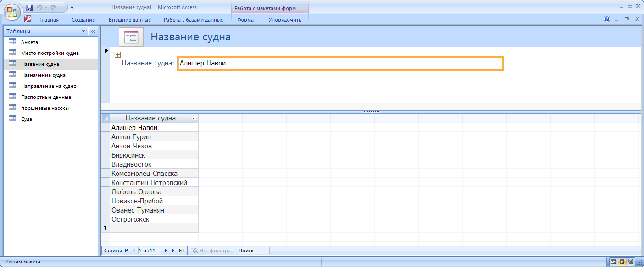
Task: Click the Паспортные данные table icon
Action: point(12,97)
